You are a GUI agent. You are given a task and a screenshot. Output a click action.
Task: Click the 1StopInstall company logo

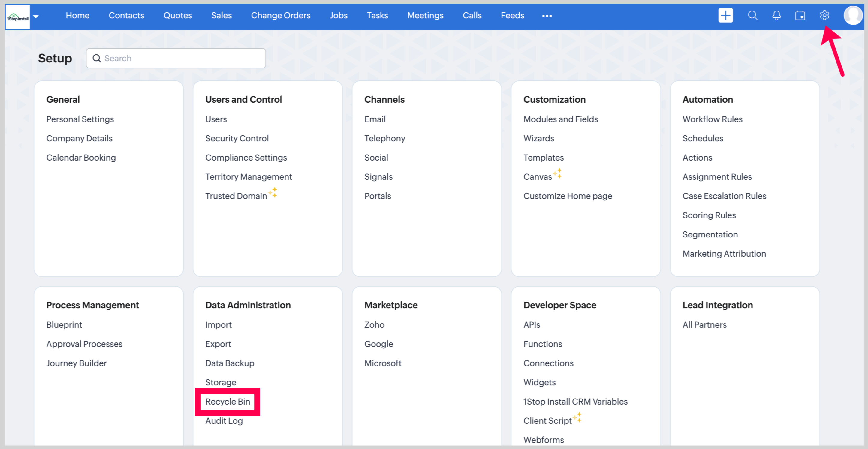tap(17, 17)
